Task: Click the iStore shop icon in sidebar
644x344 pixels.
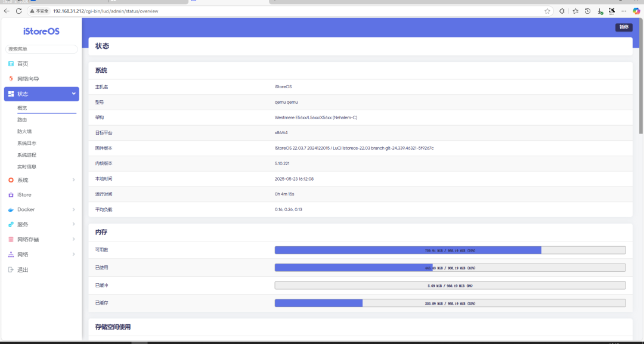Action: pyautogui.click(x=11, y=194)
